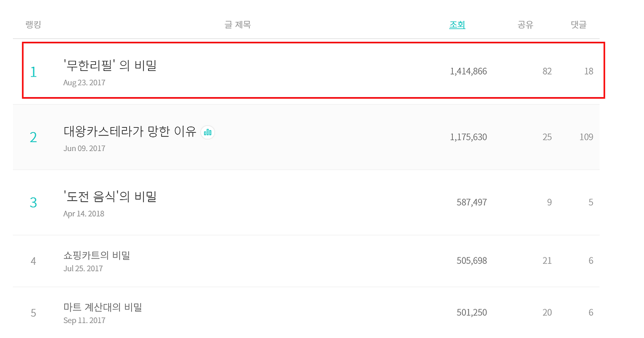The width and height of the screenshot is (644, 338).
Task: Click the date Aug 23. 2017
Action: pos(84,82)
